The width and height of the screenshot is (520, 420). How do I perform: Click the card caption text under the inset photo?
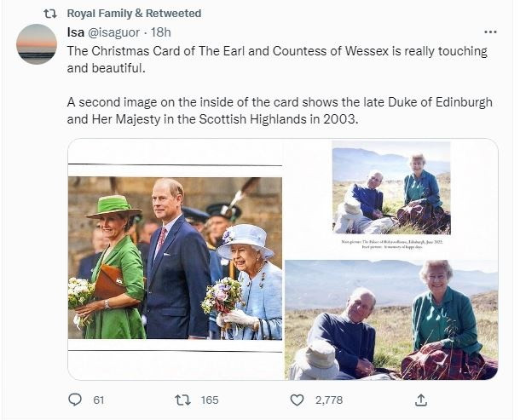coord(390,245)
